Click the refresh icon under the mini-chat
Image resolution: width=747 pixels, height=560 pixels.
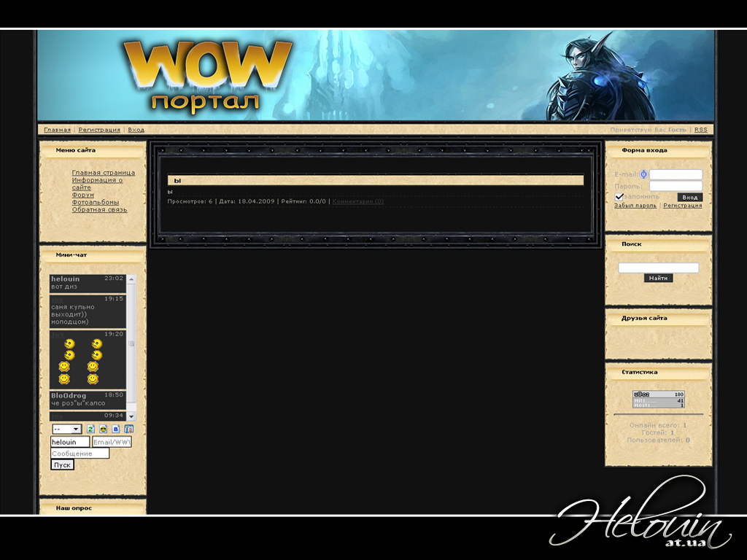[x=90, y=429]
